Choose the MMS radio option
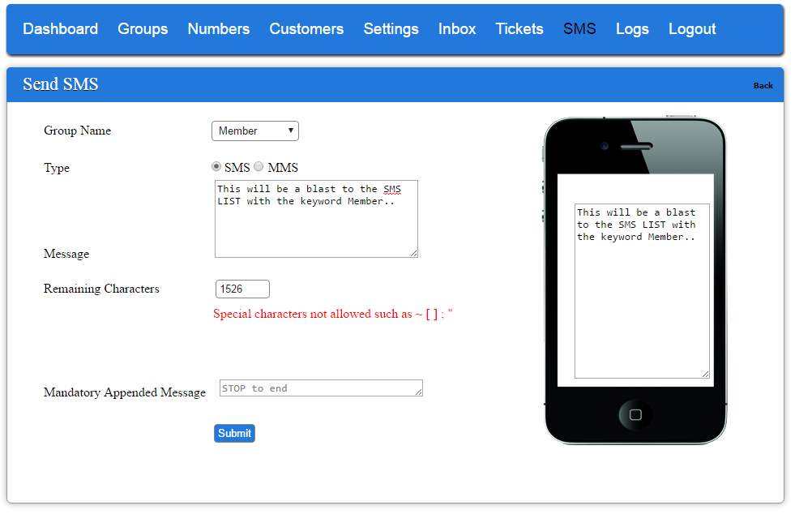812x527 pixels. pyautogui.click(x=259, y=166)
